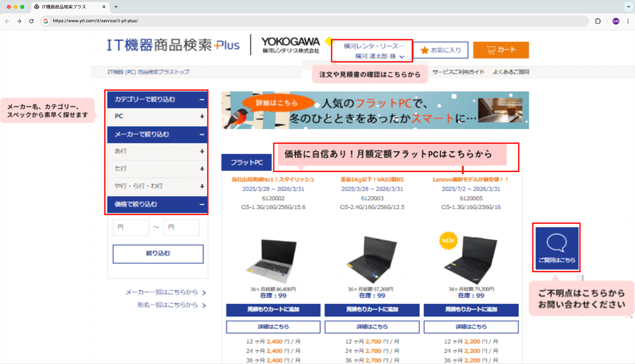Screen dimensions: 635x364
Task: Open the 横河 連太郎 様 account dropdown
Action: 373,50
